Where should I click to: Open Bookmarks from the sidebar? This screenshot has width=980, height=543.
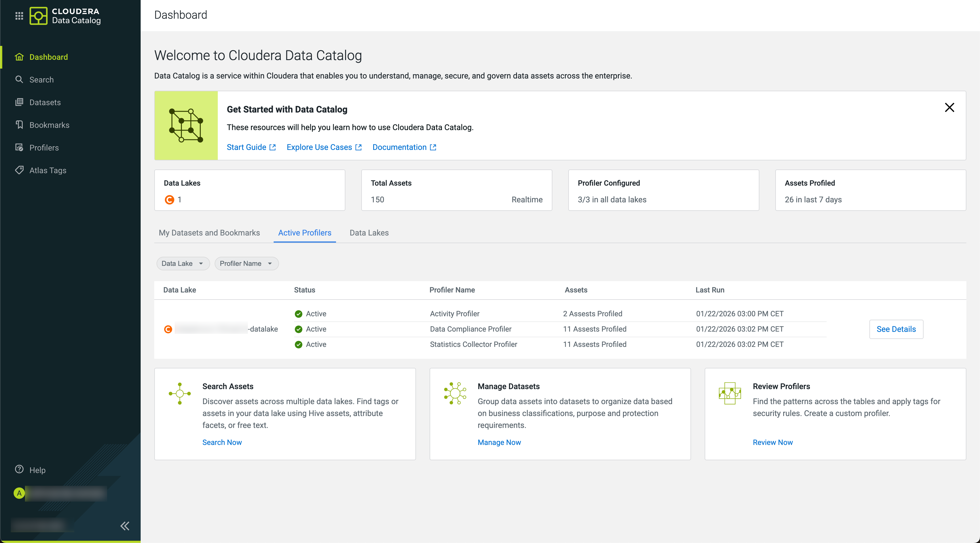point(49,125)
